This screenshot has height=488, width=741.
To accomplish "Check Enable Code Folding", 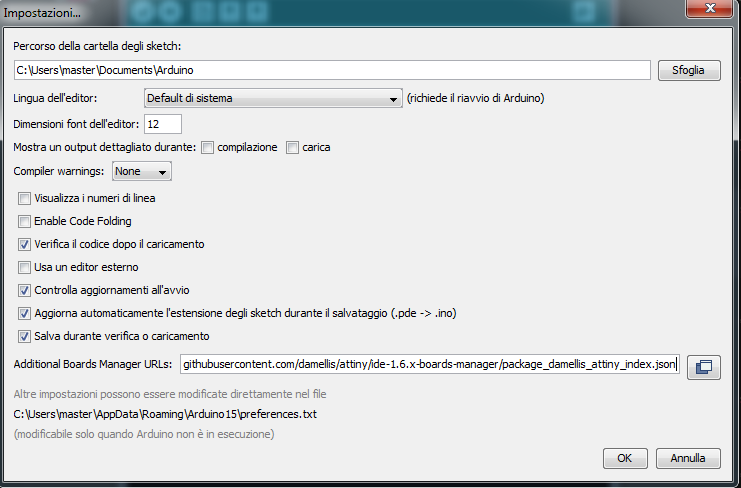I will 24,221.
